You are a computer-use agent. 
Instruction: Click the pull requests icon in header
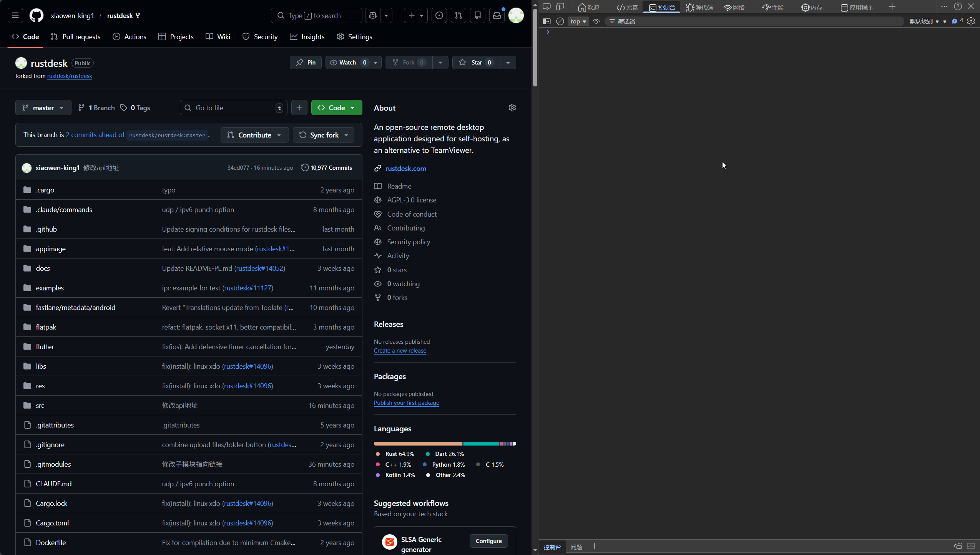(x=458, y=15)
